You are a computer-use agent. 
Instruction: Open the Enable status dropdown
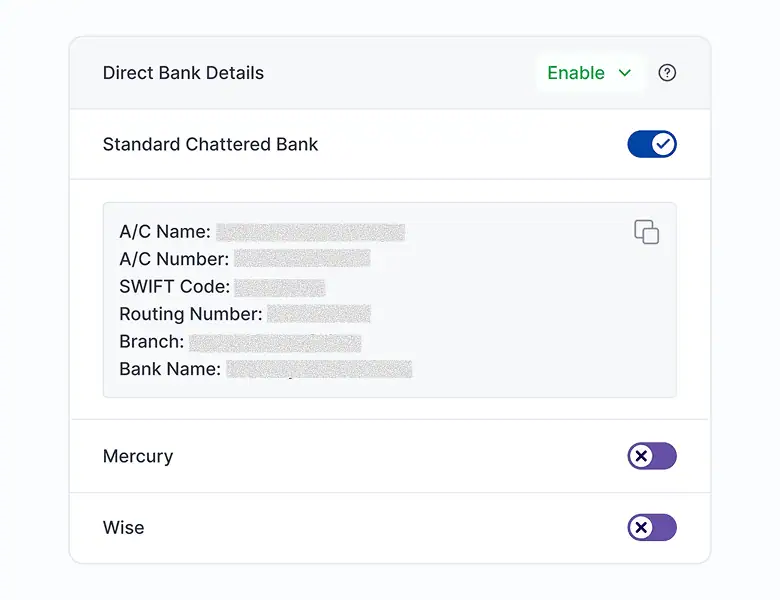tap(589, 73)
